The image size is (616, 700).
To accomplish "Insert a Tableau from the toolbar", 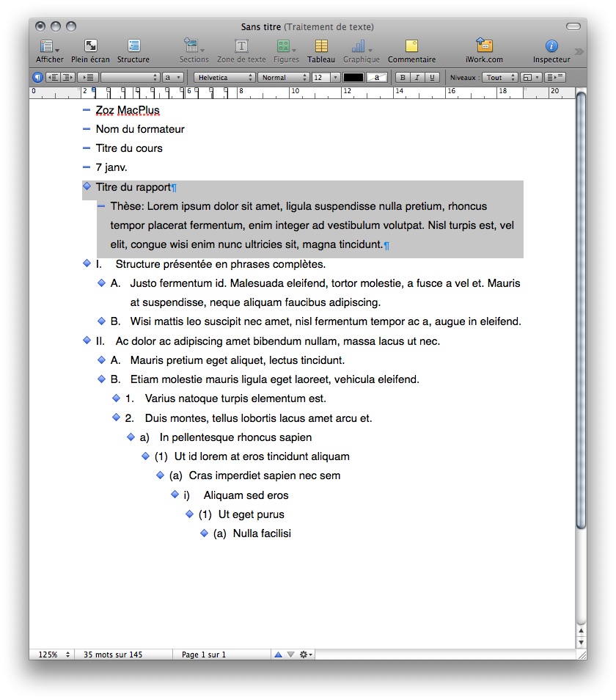I will click(321, 45).
